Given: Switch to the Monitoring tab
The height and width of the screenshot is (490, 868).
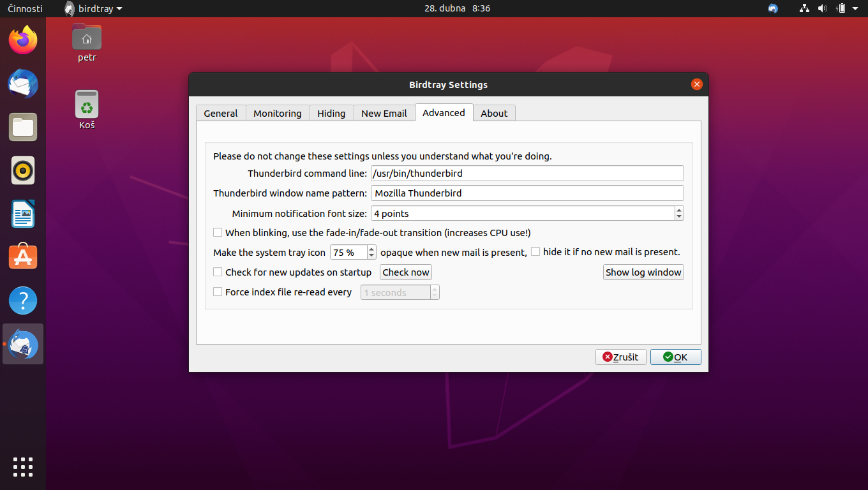Looking at the screenshot, I should point(278,113).
